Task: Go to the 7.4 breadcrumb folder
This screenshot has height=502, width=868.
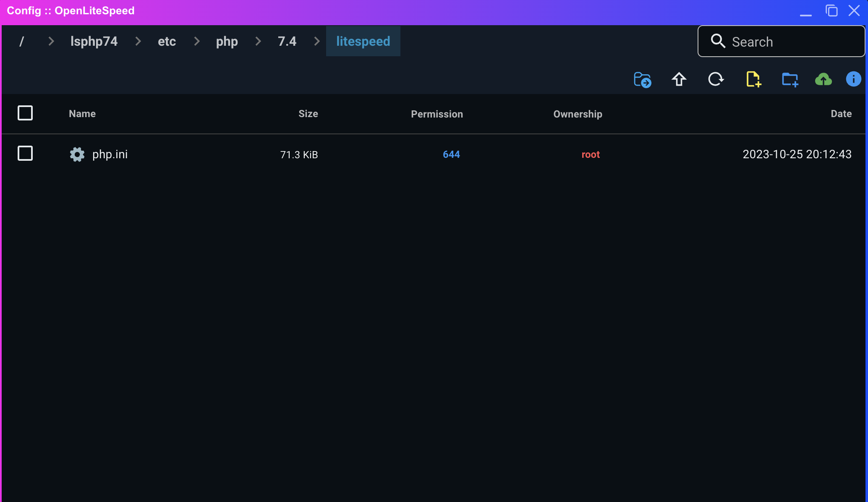Action: (287, 41)
